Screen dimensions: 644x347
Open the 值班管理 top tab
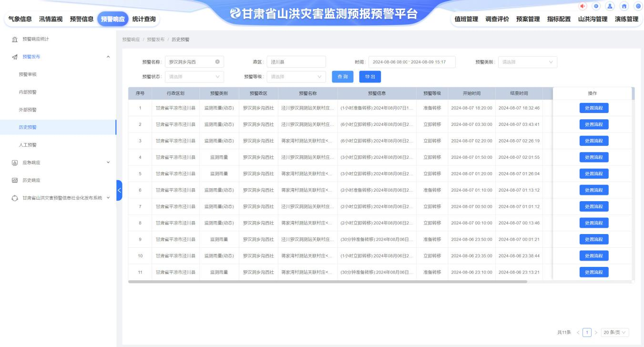point(466,19)
